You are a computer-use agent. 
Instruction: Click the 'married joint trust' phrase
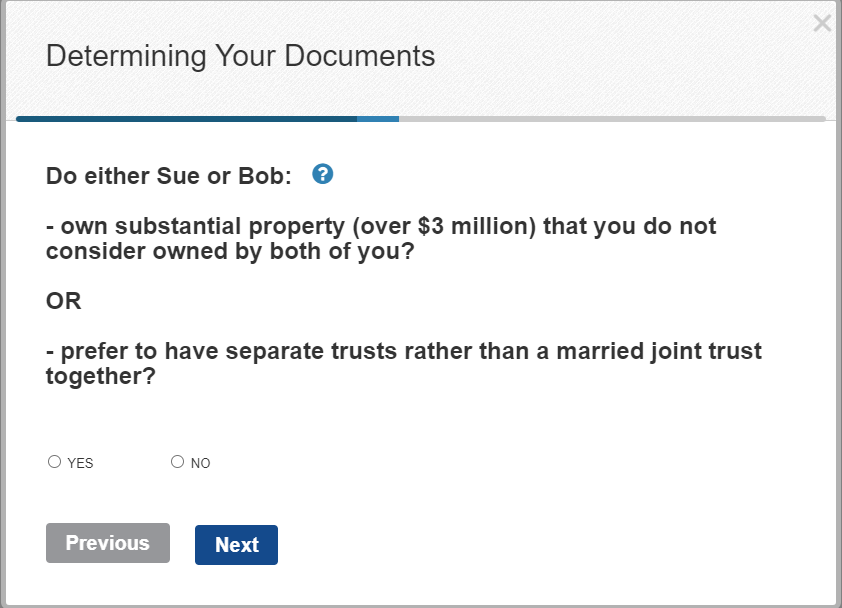659,351
